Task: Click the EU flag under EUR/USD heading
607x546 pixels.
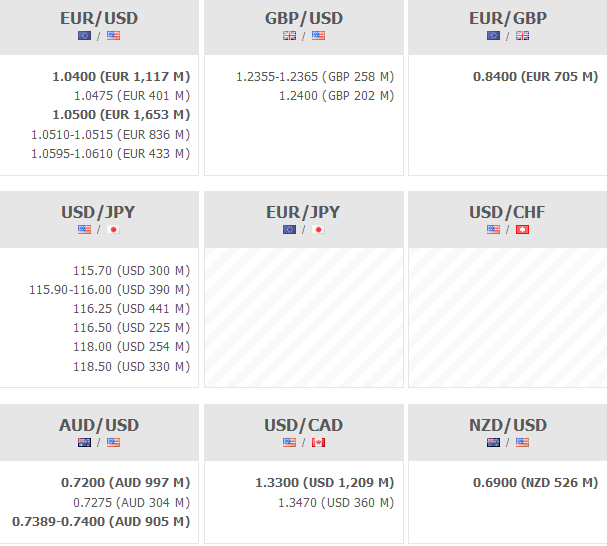Action: pyautogui.click(x=85, y=36)
